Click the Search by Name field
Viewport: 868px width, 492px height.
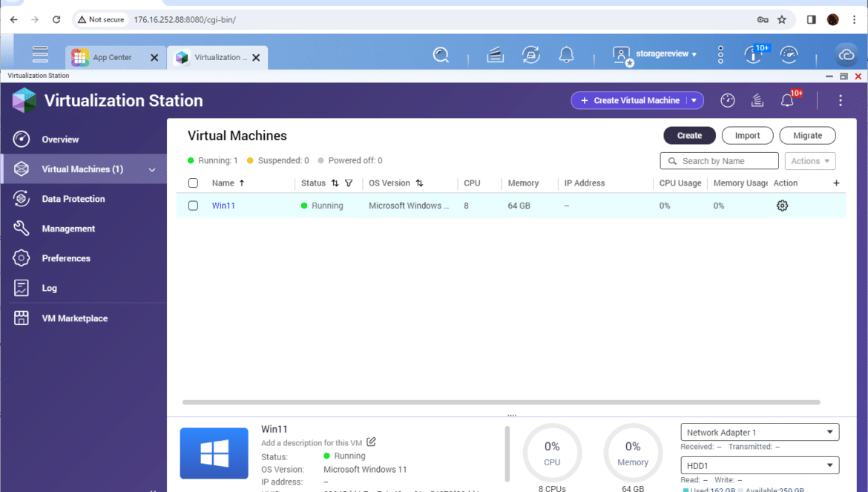[x=719, y=161]
